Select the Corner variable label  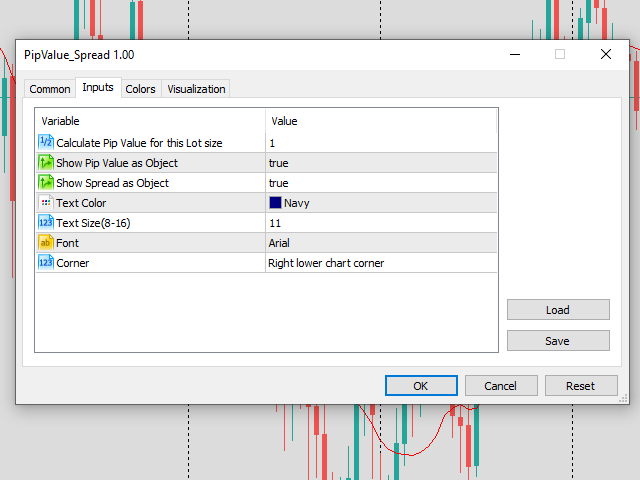point(73,263)
